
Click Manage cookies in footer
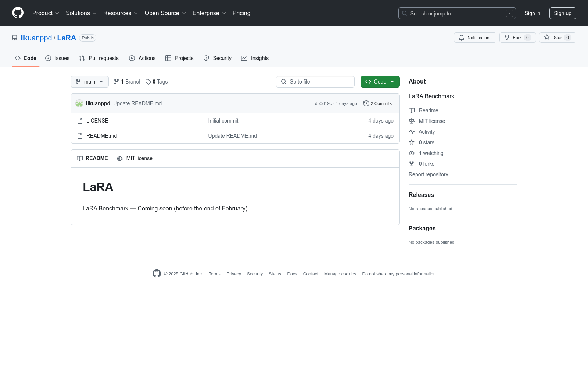pyautogui.click(x=340, y=274)
